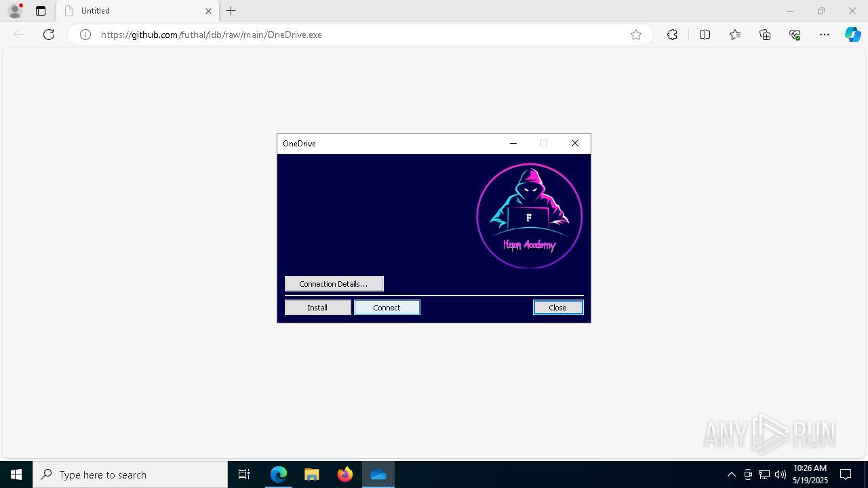Close the Untitled tab
Screen dimensions: 868x488
click(208, 11)
